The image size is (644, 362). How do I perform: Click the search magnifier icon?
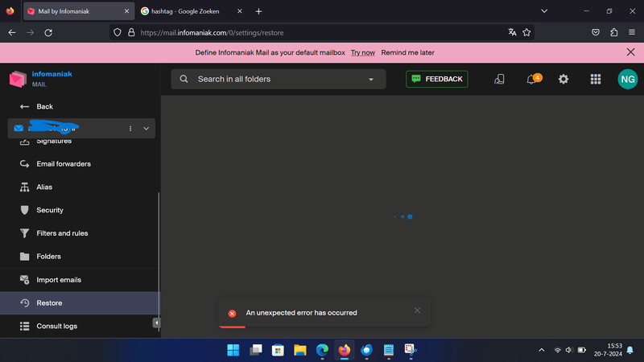click(184, 79)
